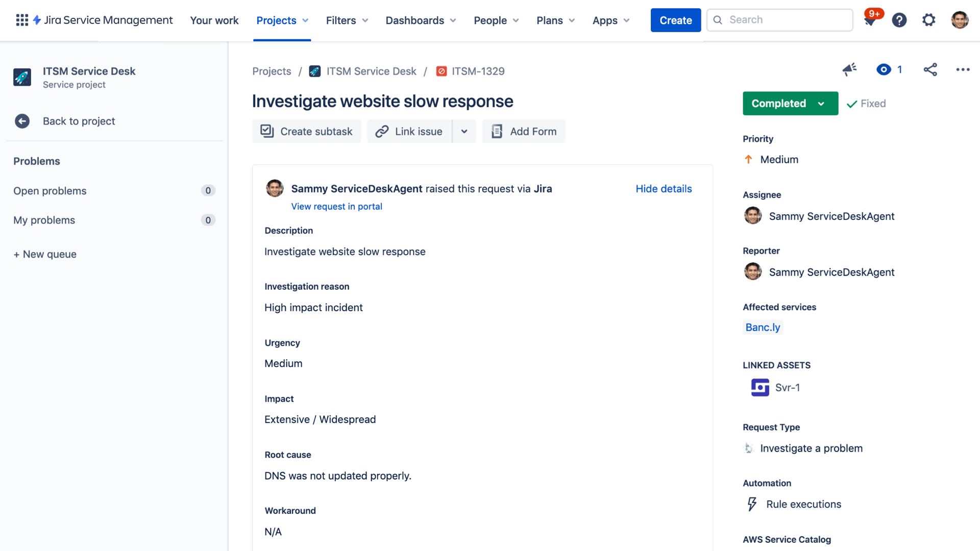Viewport: 980px width, 551px height.
Task: Expand the Projects breadcrumb menu
Action: coord(271,70)
